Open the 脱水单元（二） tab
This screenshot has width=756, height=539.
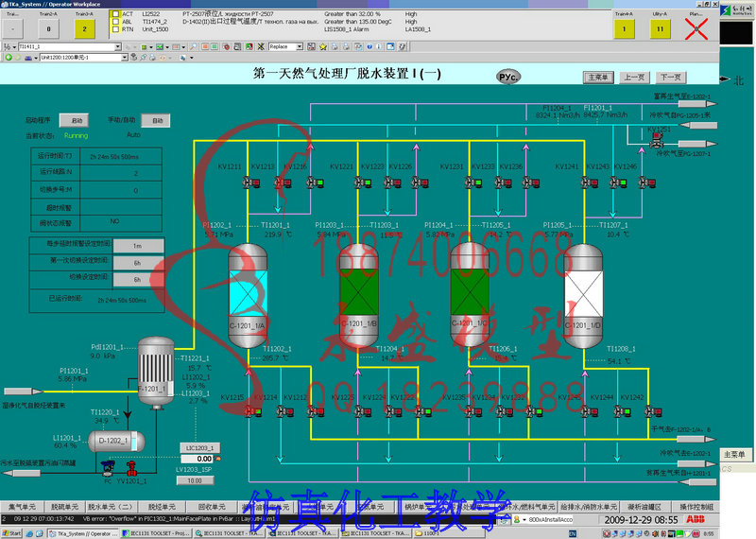(x=111, y=507)
